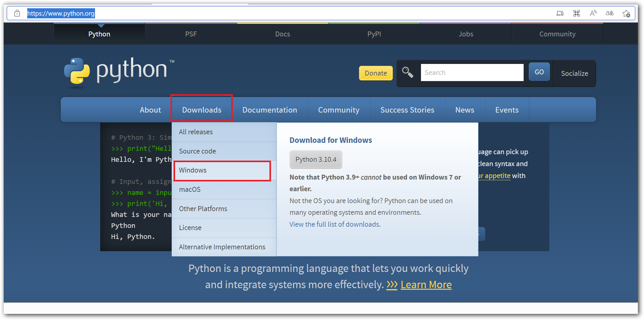Open the Socialize menu
This screenshot has width=644, height=320.
pyautogui.click(x=574, y=73)
